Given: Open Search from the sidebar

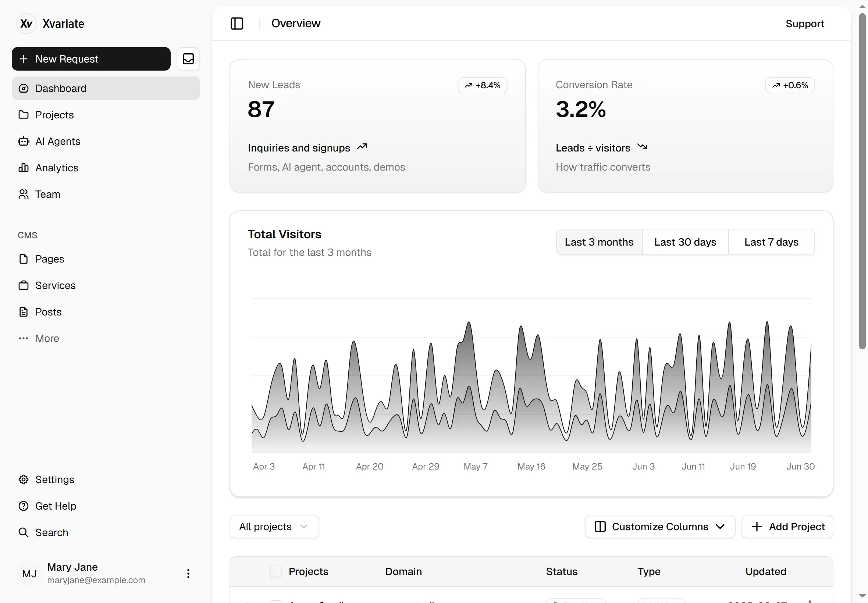Looking at the screenshot, I should pyautogui.click(x=52, y=532).
